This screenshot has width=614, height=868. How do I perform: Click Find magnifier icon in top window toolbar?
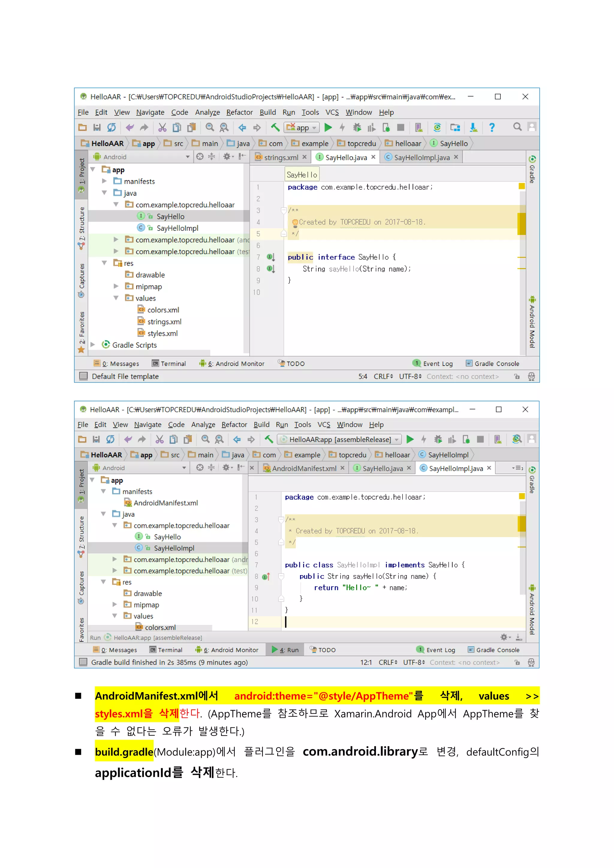pyautogui.click(x=210, y=128)
